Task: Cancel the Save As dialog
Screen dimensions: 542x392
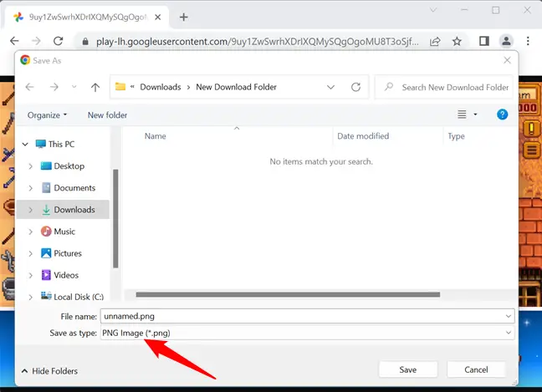Action: 476,369
